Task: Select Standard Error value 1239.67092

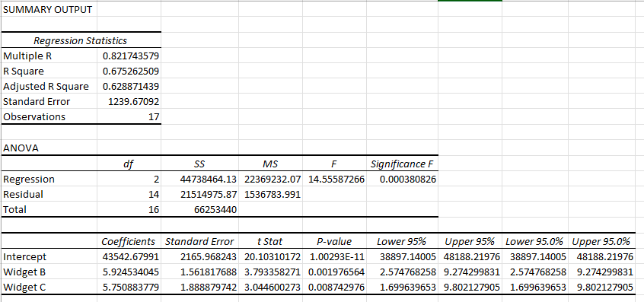Action: 129,101
